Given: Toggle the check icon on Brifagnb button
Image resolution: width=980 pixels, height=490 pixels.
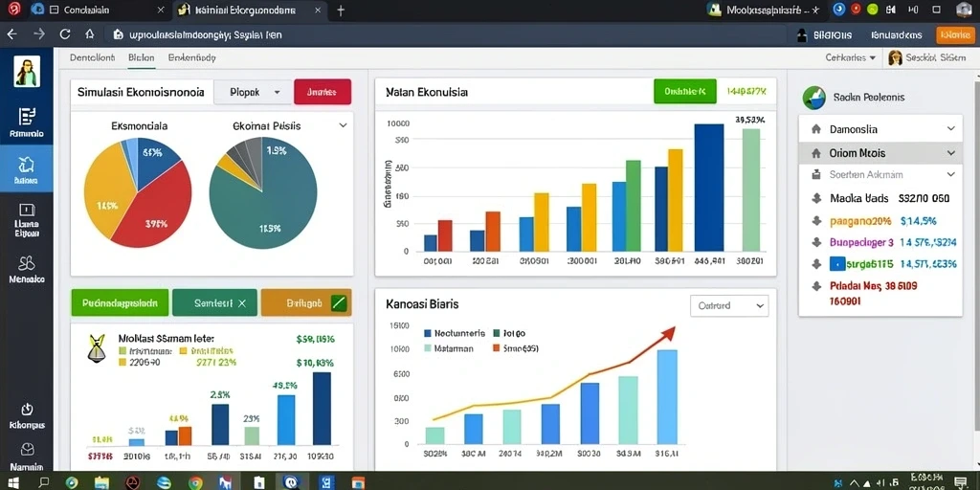Looking at the screenshot, I should (x=338, y=303).
